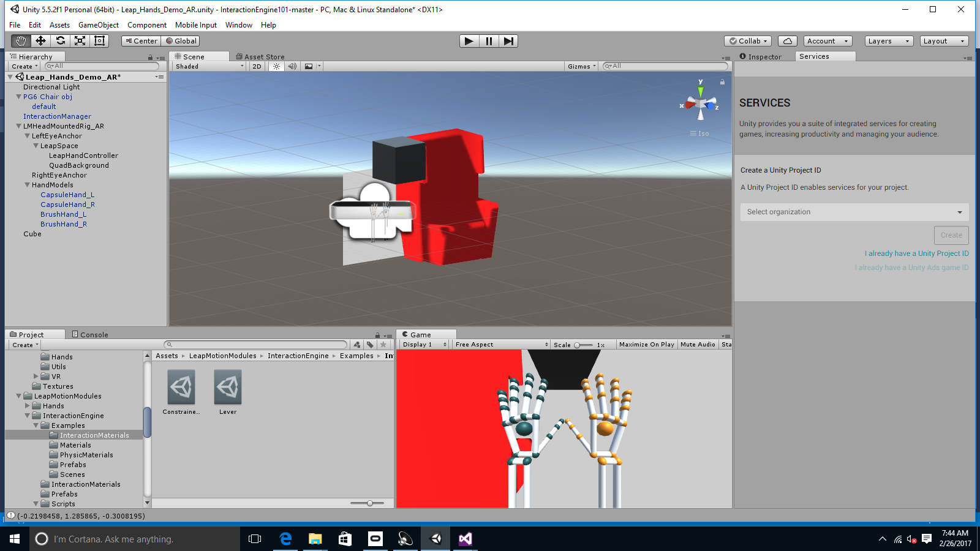Image resolution: width=980 pixels, height=551 pixels.
Task: Click the Create project ID button
Action: (951, 235)
